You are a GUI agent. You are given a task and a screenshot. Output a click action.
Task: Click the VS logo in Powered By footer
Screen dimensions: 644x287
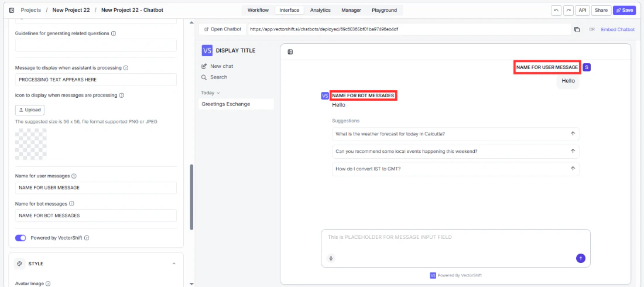[x=433, y=275]
